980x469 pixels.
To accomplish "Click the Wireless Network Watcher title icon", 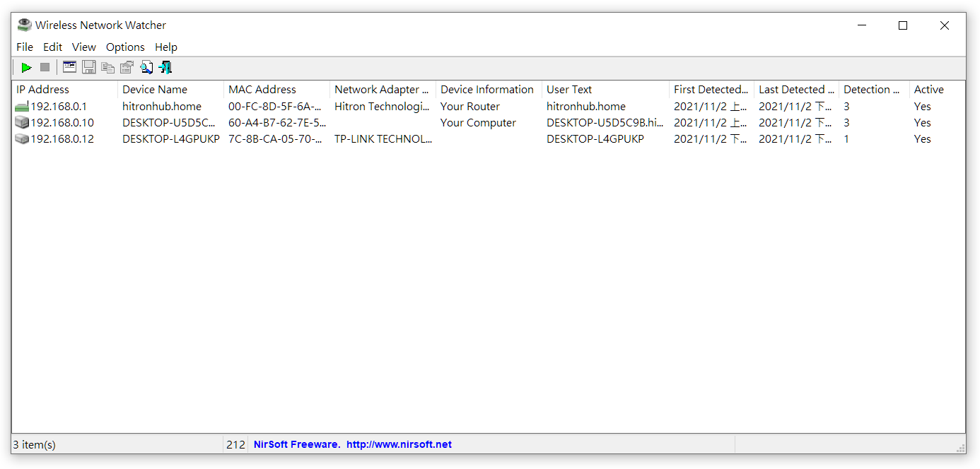I will click(x=25, y=25).
